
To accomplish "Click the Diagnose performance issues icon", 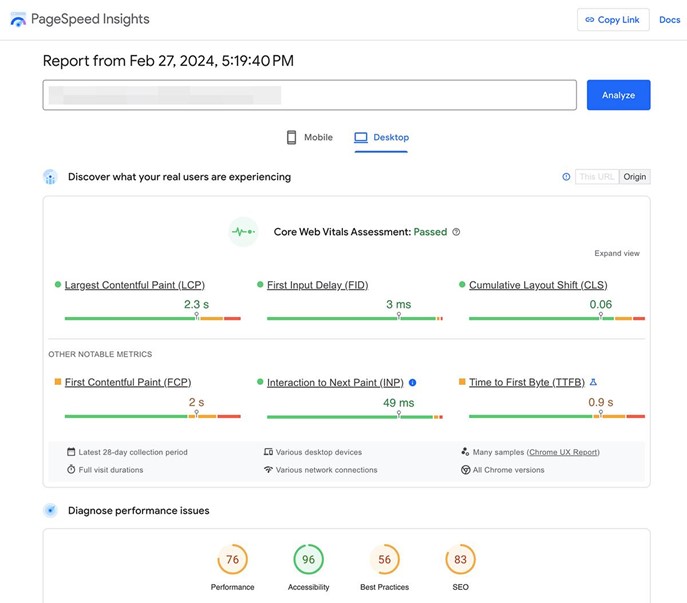I will pos(50,511).
